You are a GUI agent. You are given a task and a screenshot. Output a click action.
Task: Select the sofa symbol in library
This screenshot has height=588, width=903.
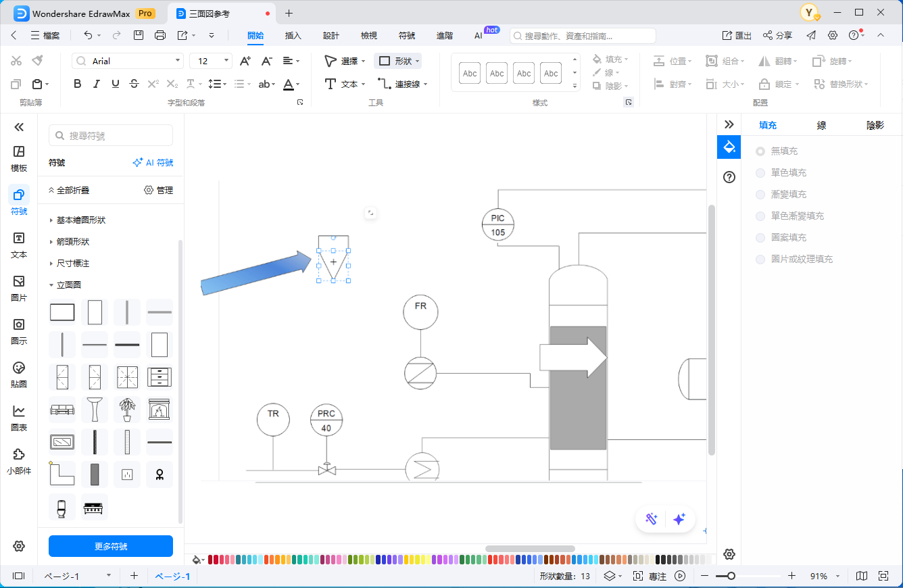[x=62, y=410]
